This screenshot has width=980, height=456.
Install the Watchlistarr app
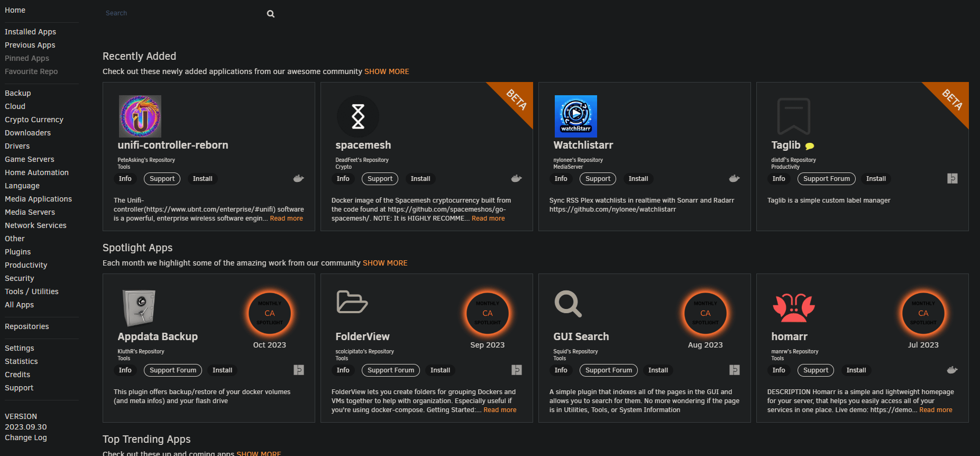(x=638, y=179)
